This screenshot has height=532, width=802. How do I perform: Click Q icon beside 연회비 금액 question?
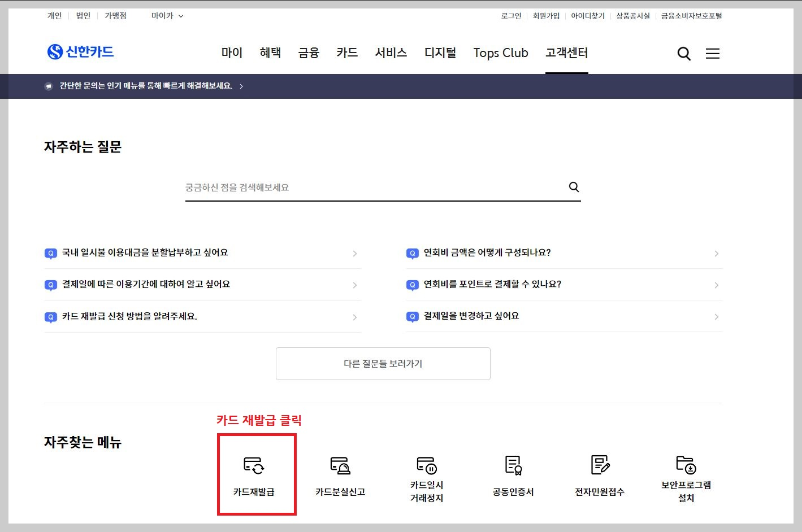(x=412, y=254)
